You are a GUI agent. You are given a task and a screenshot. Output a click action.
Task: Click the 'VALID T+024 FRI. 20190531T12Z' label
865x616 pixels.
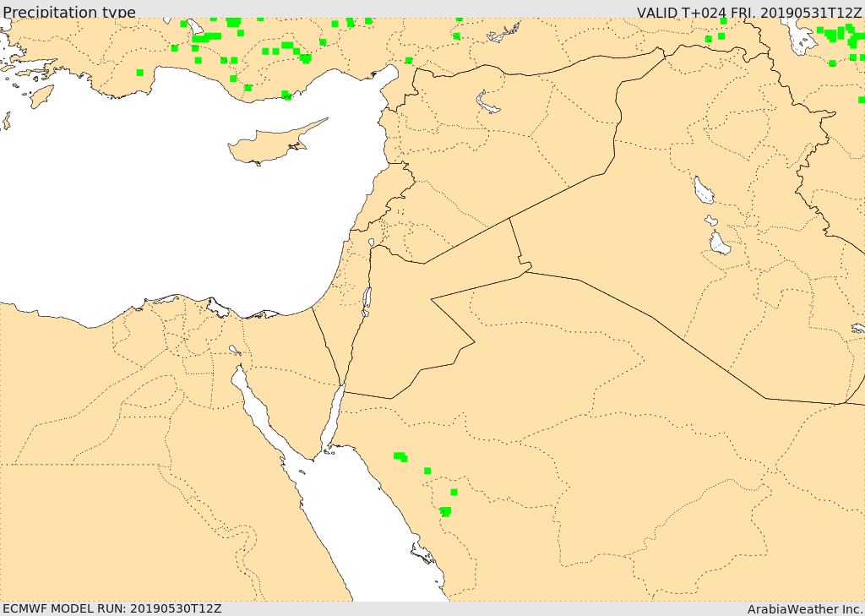point(749,12)
